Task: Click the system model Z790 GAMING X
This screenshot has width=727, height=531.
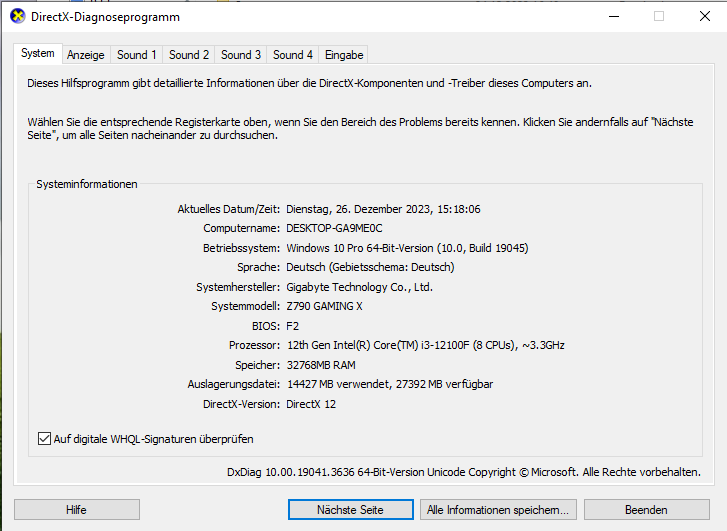Action: click(x=324, y=306)
